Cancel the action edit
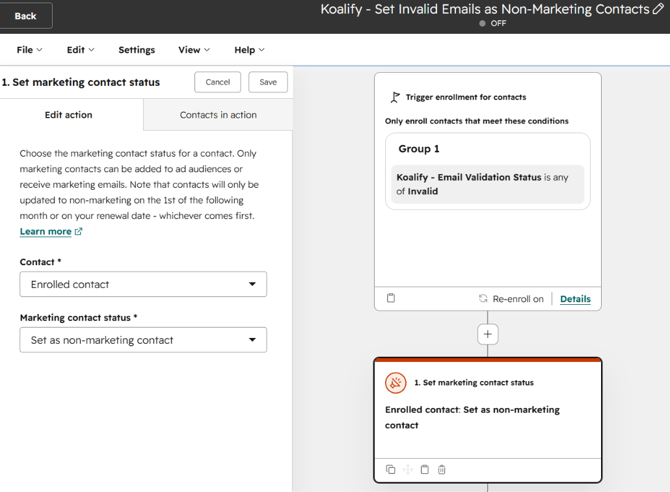The height and width of the screenshot is (492, 670). point(217,82)
